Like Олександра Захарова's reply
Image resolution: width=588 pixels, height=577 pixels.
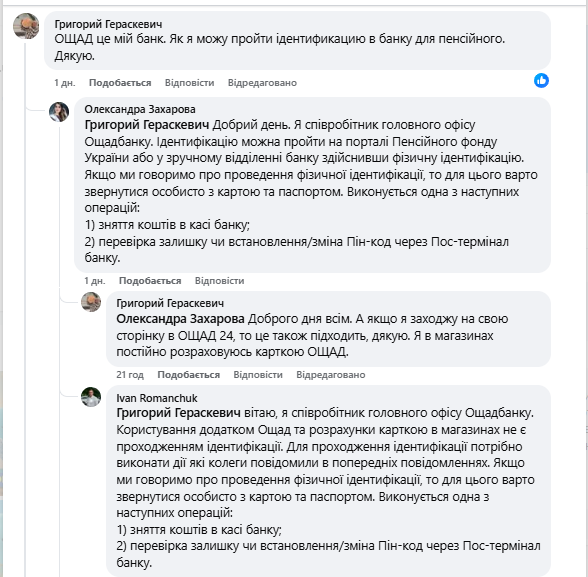(150, 280)
